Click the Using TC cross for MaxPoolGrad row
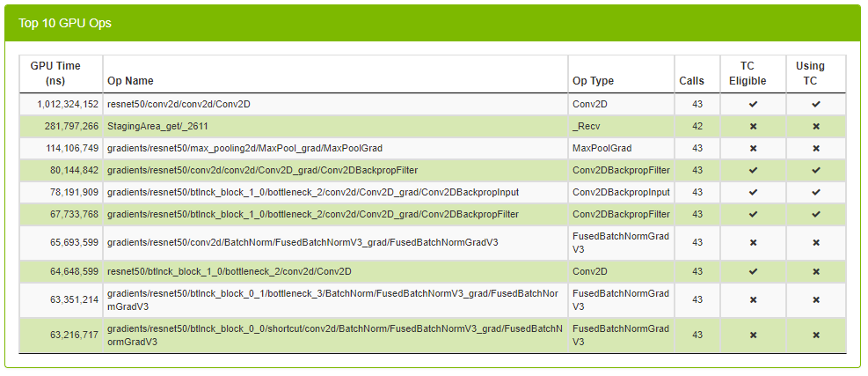 coord(816,148)
